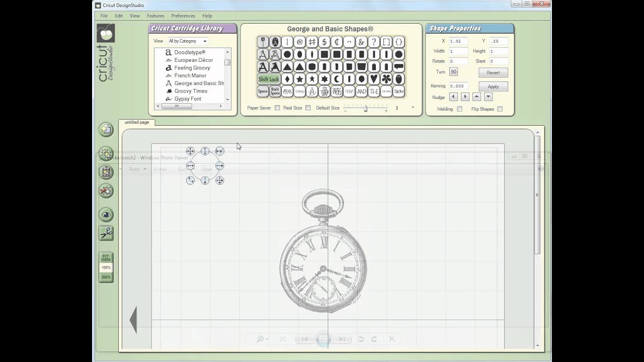
Task: Enable the Real Size checkbox
Action: pos(308,108)
